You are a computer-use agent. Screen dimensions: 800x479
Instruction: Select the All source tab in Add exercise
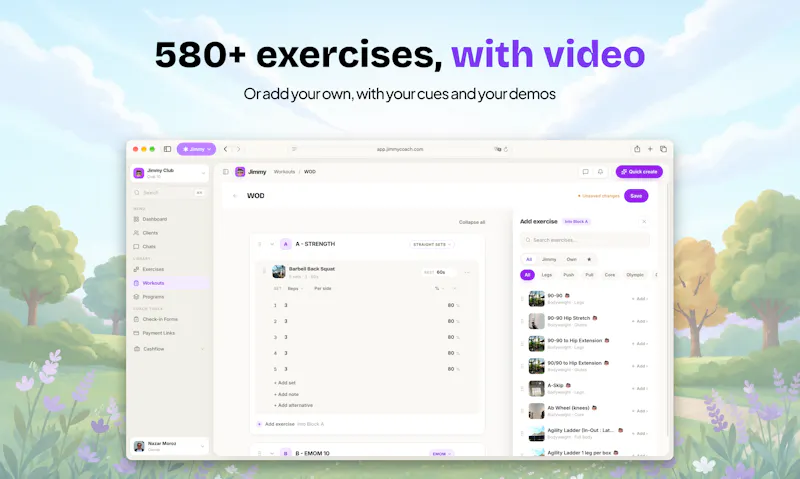coord(529,260)
